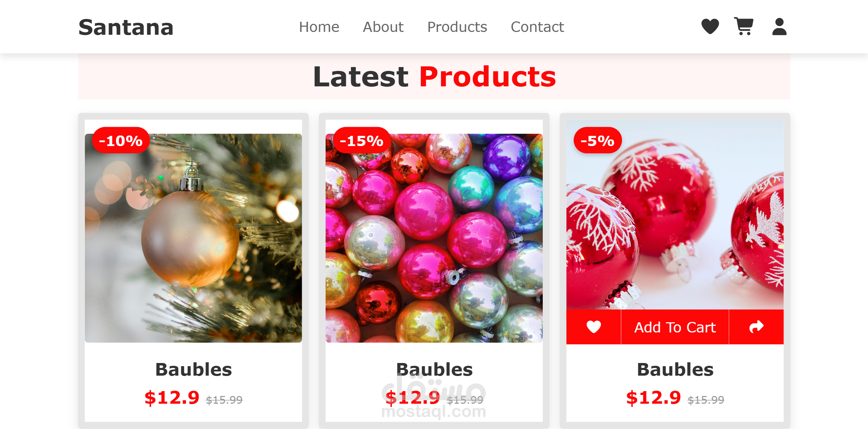Image resolution: width=868 pixels, height=429 pixels.
Task: Click the first product's Baubles title
Action: tap(193, 370)
